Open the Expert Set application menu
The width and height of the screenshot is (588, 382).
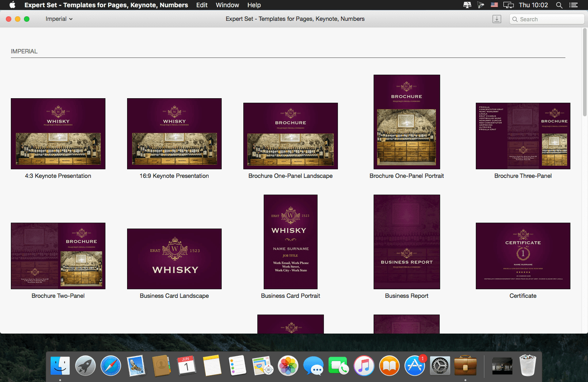tap(106, 5)
